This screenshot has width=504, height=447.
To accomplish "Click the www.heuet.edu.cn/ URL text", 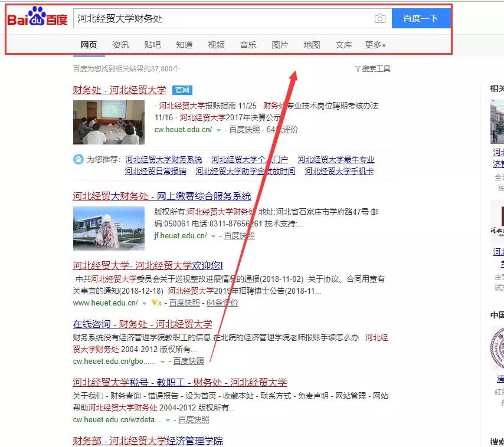I will click(106, 303).
